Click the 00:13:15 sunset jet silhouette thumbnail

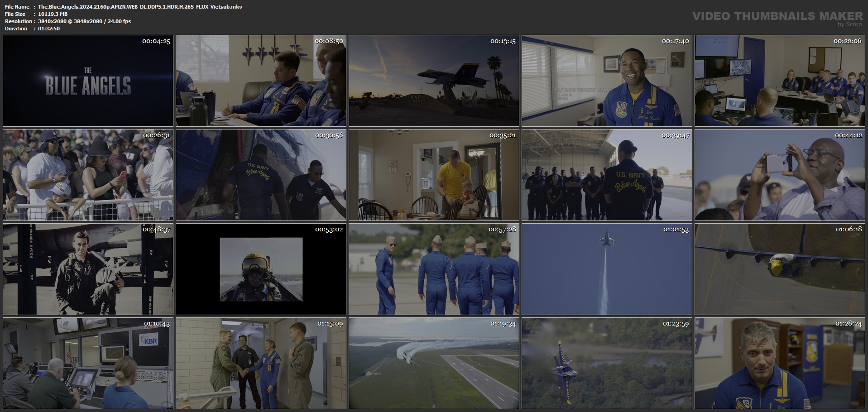click(434, 81)
